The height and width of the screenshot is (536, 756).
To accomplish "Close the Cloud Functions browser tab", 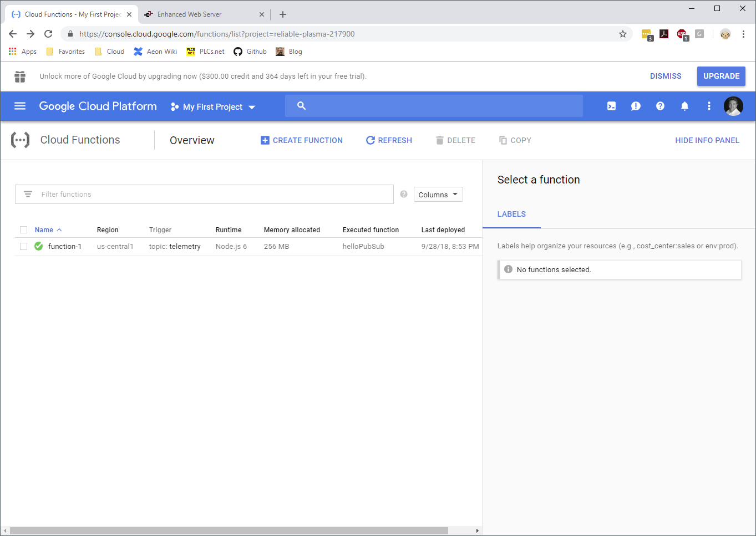I will (x=129, y=14).
